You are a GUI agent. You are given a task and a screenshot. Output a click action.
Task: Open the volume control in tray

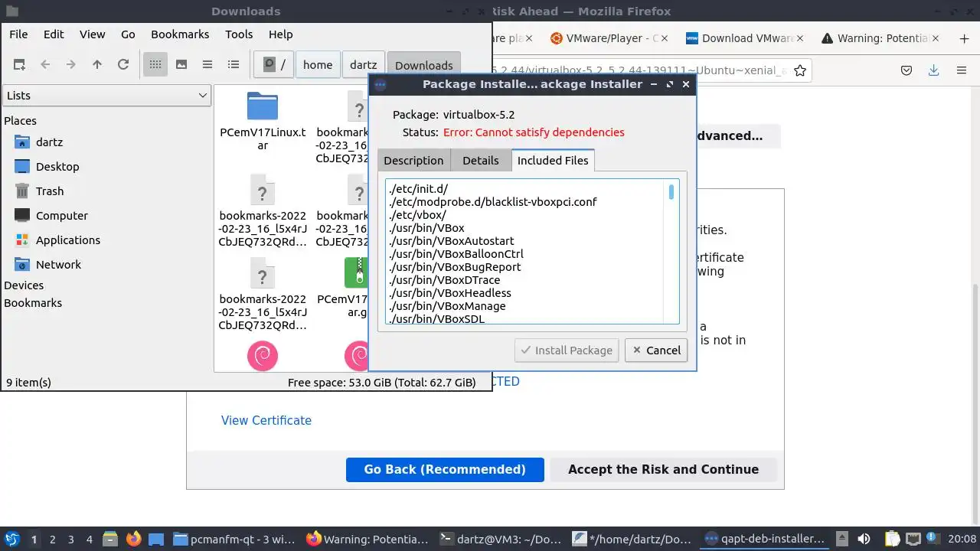coord(864,540)
